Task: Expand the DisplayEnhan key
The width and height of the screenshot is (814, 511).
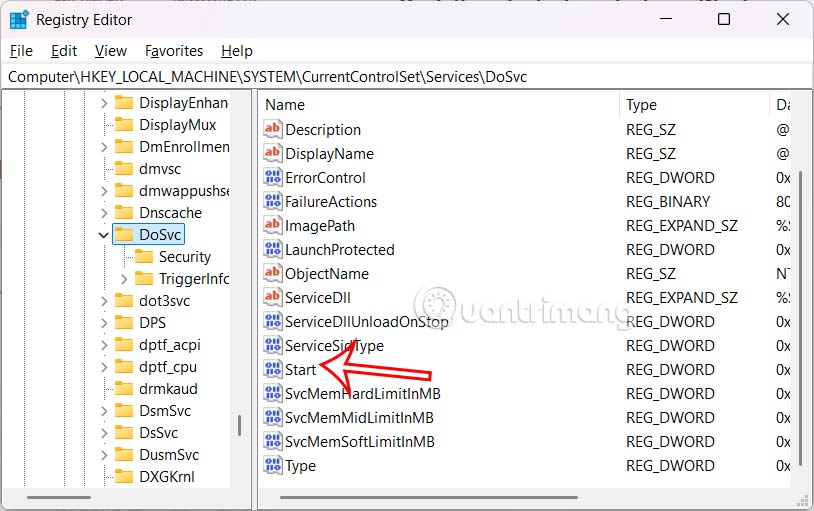Action: coord(104,103)
